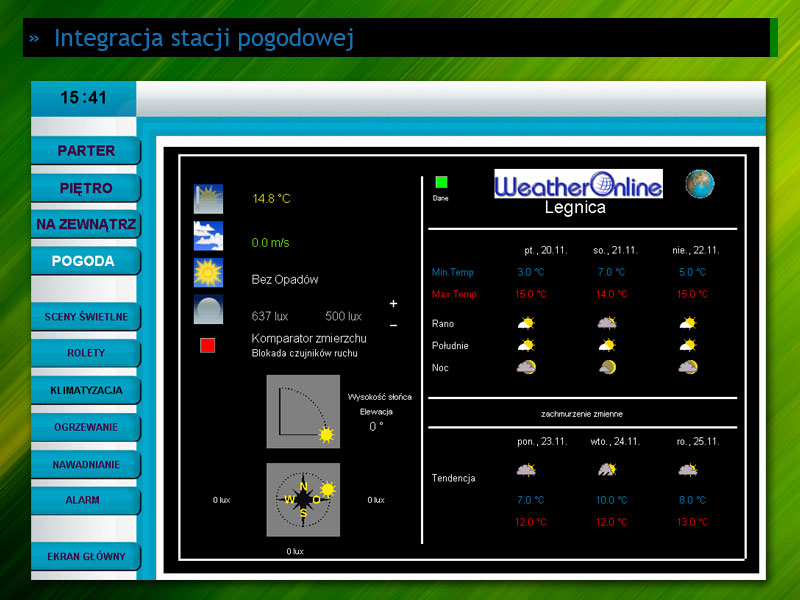Click the 637 lux measured value

click(269, 316)
